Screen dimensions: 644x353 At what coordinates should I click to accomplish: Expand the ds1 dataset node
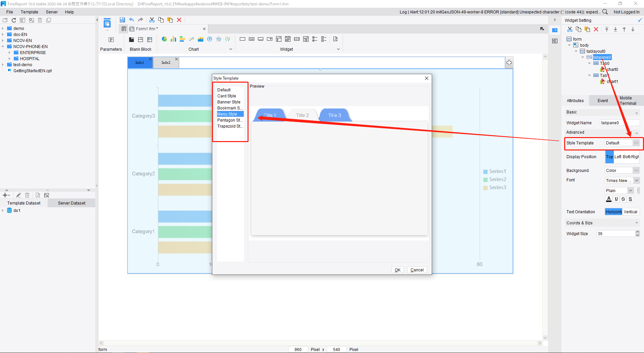tap(3, 211)
